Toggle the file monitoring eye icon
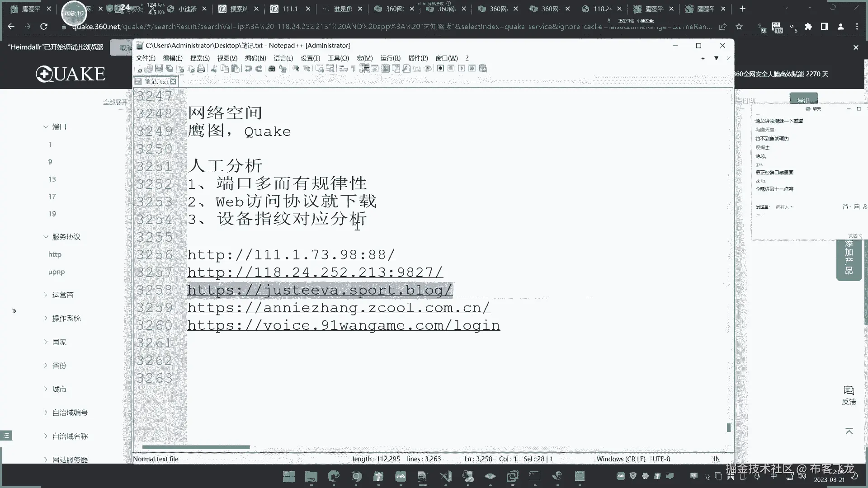 tap(428, 69)
